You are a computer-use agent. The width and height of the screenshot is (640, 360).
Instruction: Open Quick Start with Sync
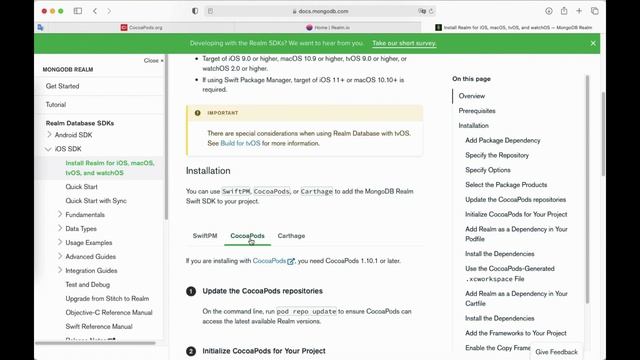96,200
